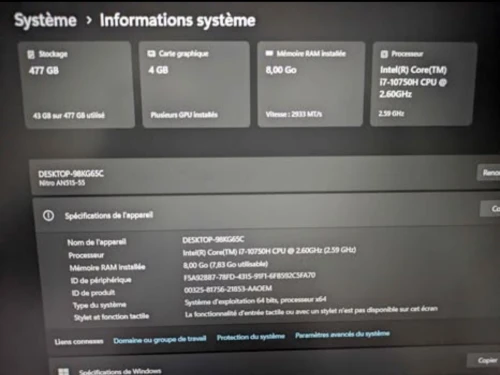This screenshot has width=500, height=375.
Task: Open the Carte graphique 4 GB card
Action: [x=194, y=84]
